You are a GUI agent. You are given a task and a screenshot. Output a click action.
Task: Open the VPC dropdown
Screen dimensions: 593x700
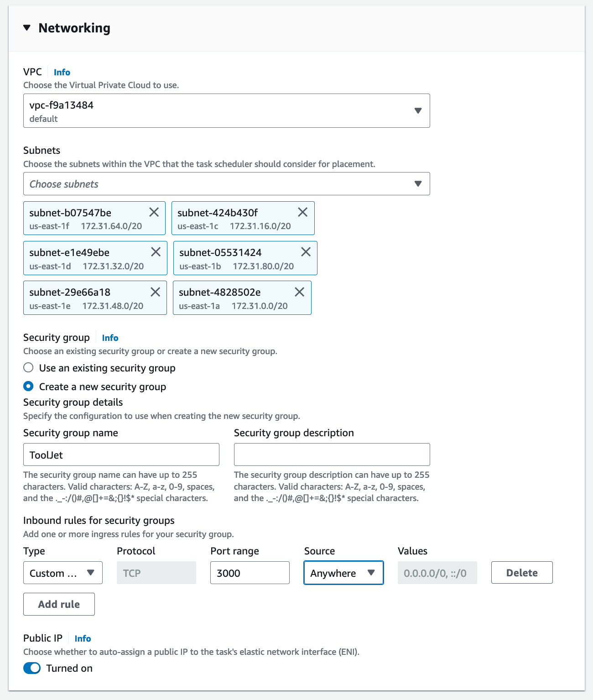226,111
